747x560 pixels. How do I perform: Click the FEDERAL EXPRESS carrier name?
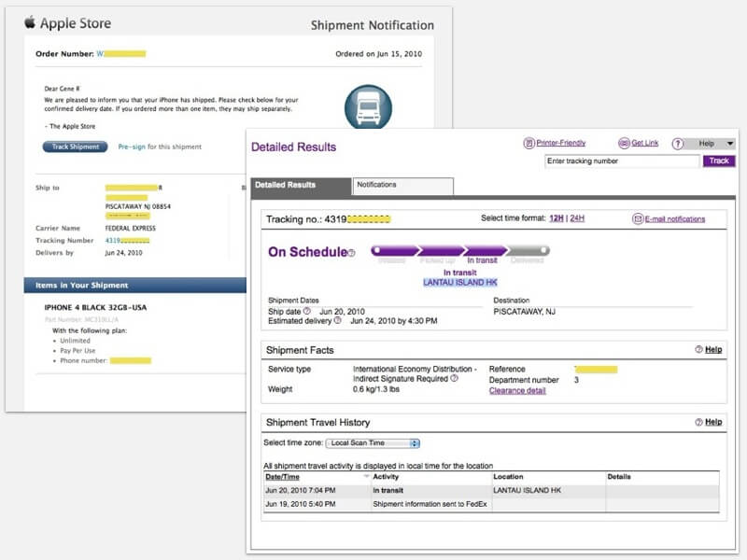tap(130, 228)
